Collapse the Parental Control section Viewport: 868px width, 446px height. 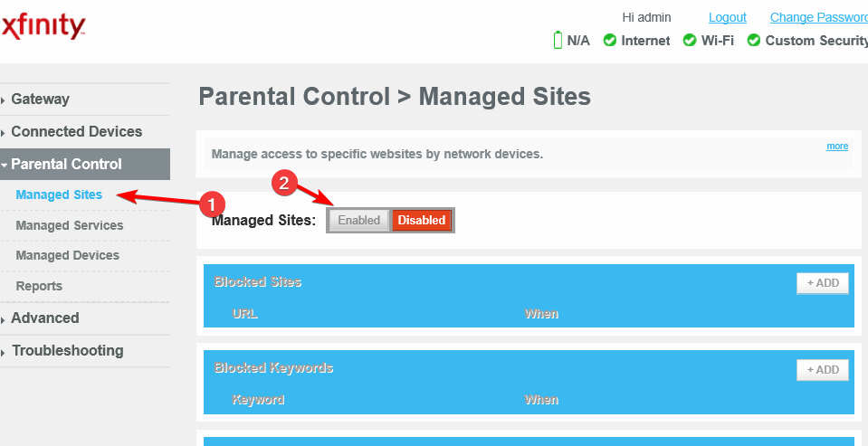click(66, 165)
